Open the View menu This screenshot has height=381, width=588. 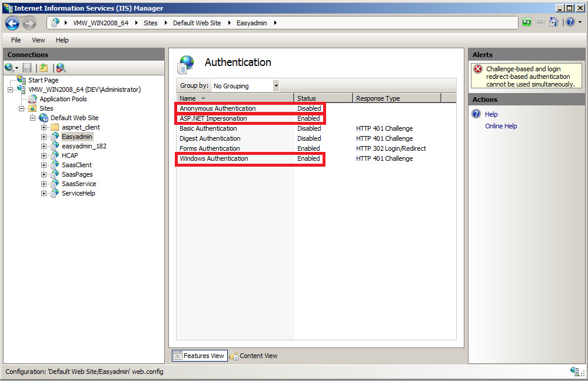pos(38,40)
